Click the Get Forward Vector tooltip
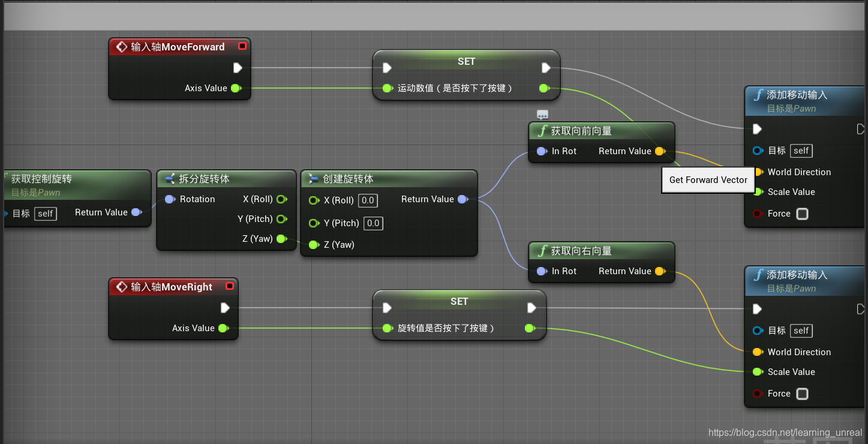868x444 pixels. tap(708, 180)
